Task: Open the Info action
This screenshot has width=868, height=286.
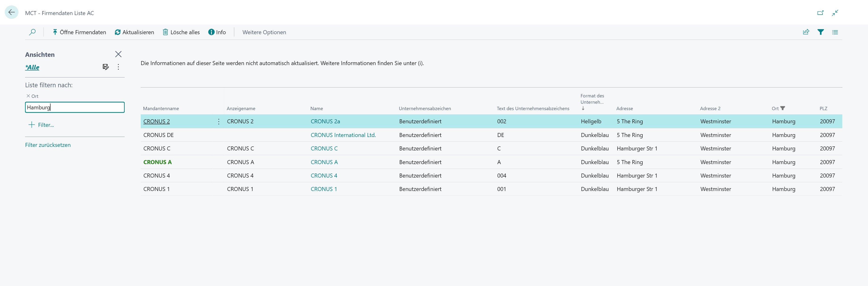Action: coord(217,32)
